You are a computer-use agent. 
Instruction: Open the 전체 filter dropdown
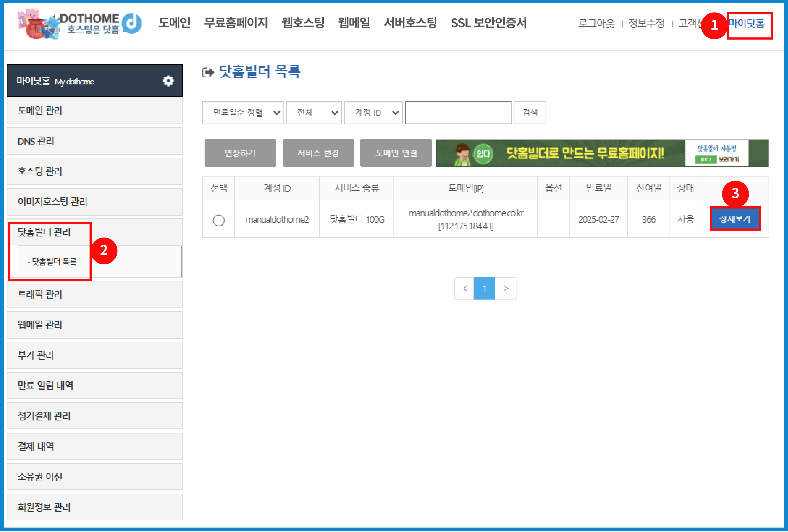314,113
